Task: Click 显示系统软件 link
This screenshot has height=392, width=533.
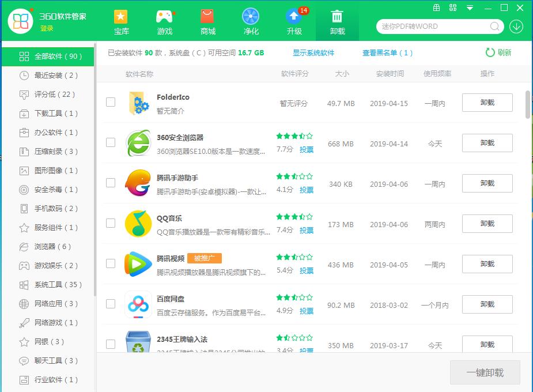Action: click(313, 53)
